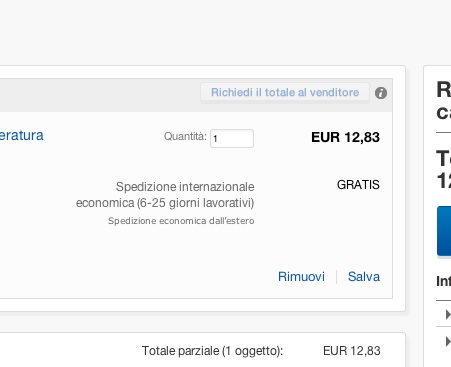Click the gray seller header bar
Screen dimensions: 451x367
[x=100, y=95]
